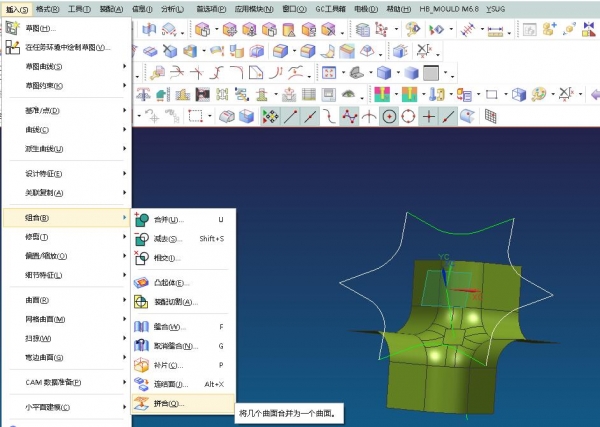Click 凸起体 (Emboss Body) entry
Screen dimensions: 600x427
[x=170, y=283]
